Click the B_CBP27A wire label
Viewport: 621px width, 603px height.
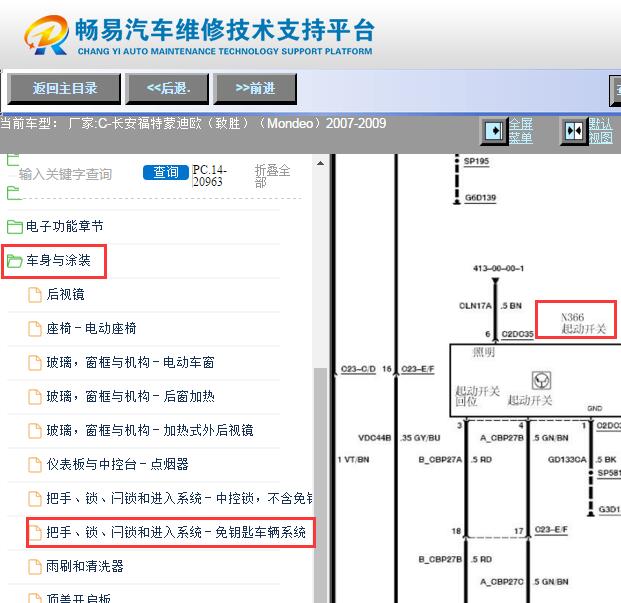tap(440, 460)
